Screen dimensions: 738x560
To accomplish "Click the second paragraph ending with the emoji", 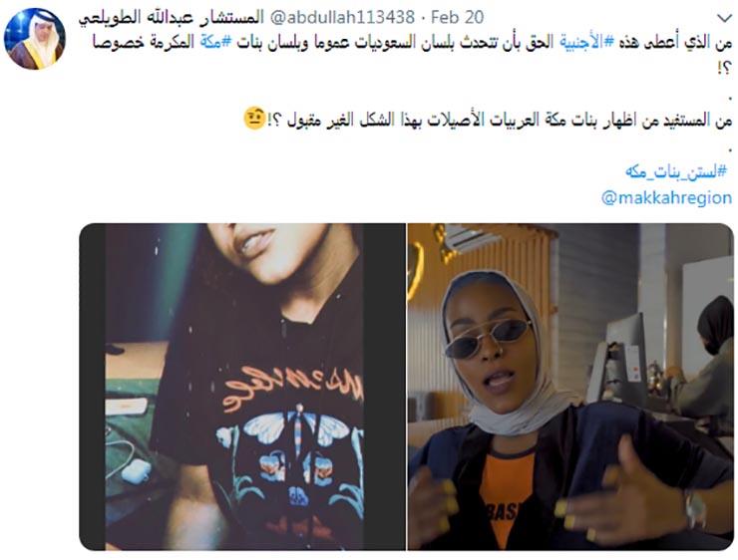I will [488, 120].
